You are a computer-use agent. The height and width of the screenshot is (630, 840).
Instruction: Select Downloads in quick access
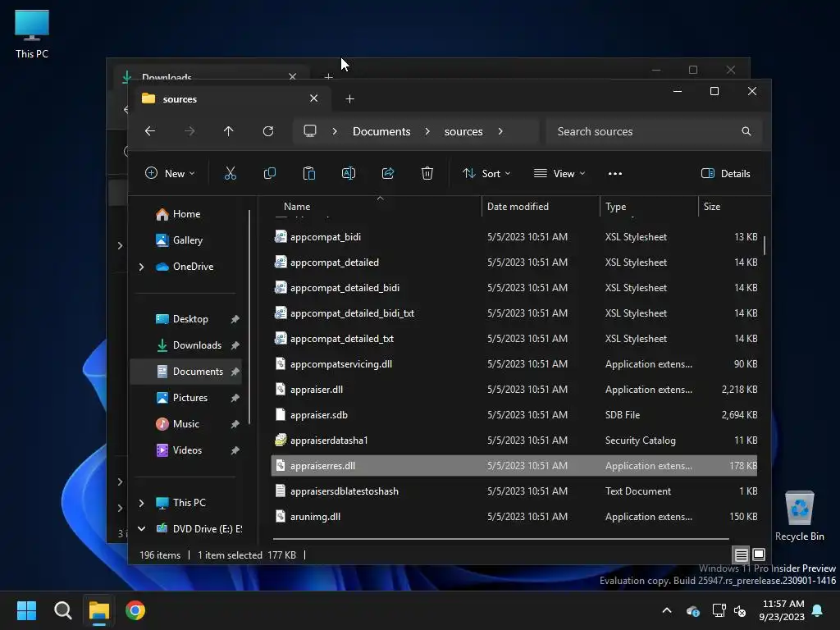pyautogui.click(x=197, y=345)
